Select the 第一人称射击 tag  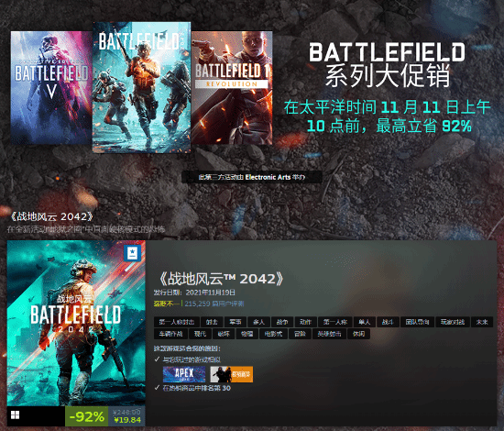click(x=177, y=322)
